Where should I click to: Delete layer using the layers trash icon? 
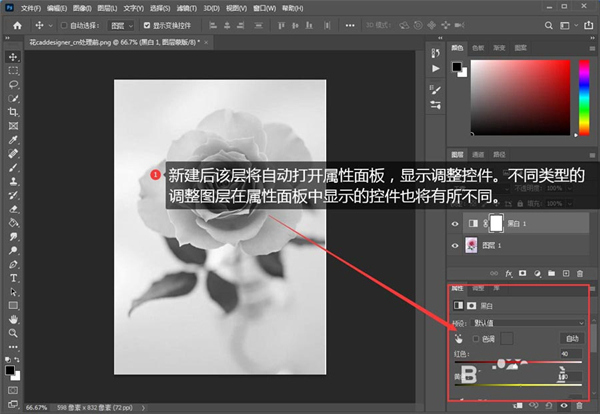pos(581,273)
